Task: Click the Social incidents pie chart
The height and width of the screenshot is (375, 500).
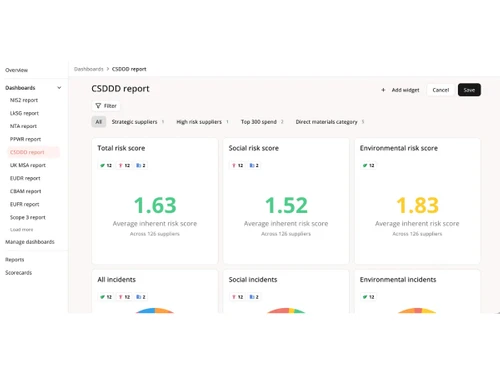Action: [x=286, y=310]
